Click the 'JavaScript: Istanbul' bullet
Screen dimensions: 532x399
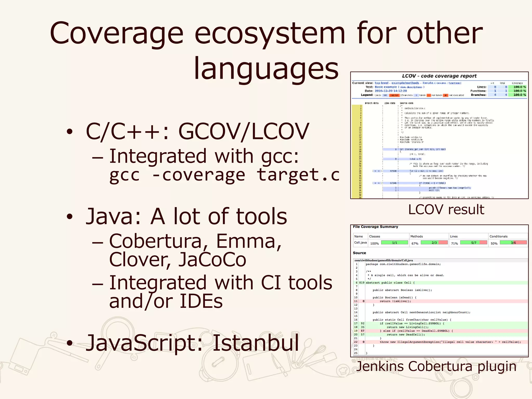coord(192,343)
